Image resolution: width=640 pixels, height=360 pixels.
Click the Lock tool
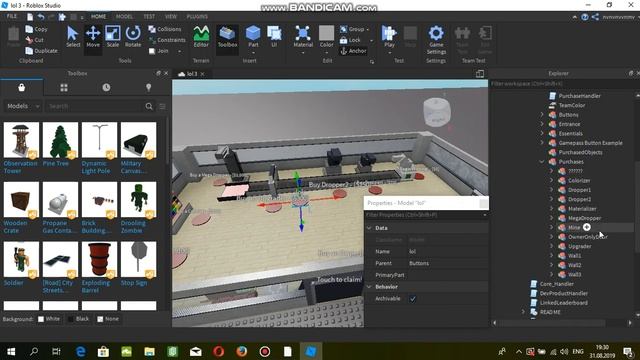pos(351,40)
